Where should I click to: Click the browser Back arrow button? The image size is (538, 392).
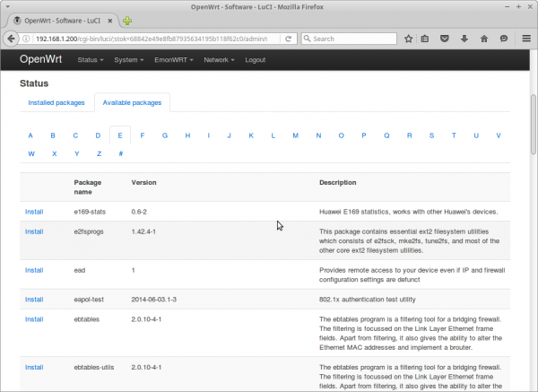coord(11,39)
